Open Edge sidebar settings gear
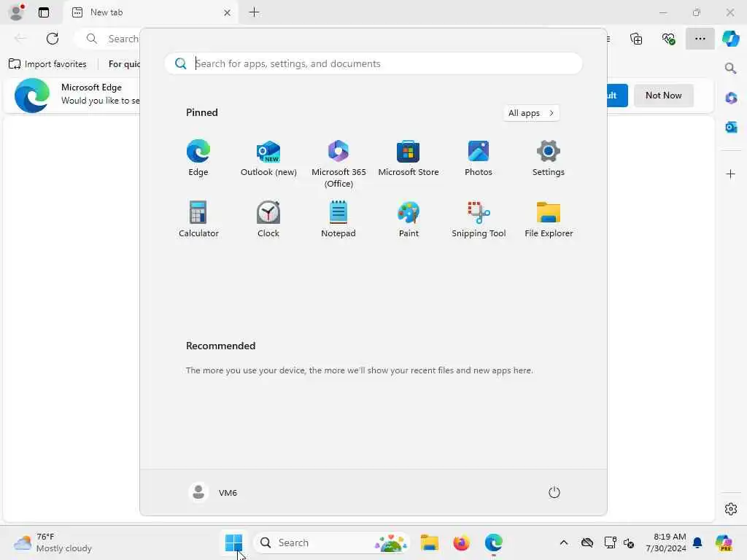 tap(730, 509)
